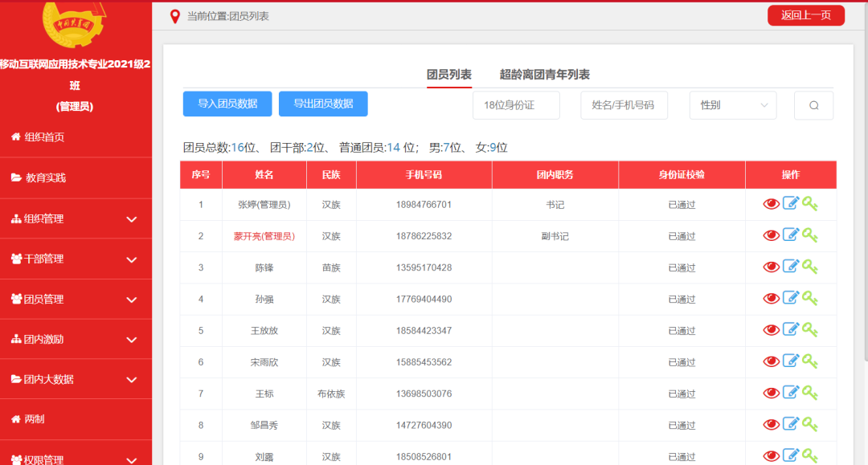The width and height of the screenshot is (868, 465).
Task: Click the edit icon for 孙强's row
Action: pos(791,298)
